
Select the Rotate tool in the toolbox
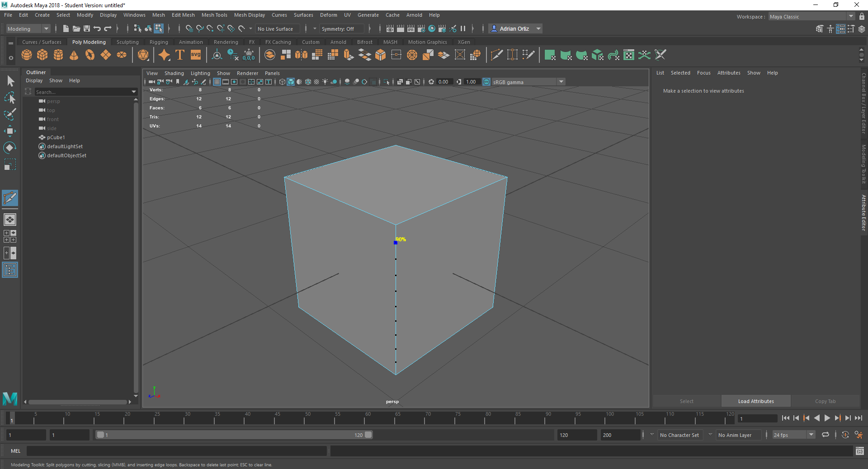[10, 148]
